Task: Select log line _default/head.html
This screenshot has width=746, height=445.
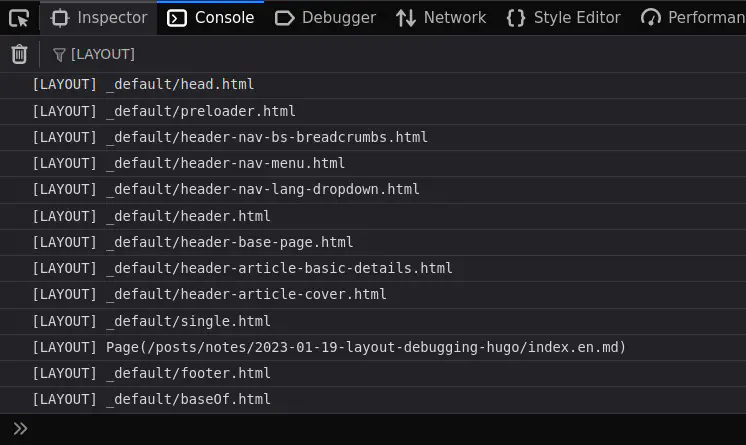Action: point(373,85)
